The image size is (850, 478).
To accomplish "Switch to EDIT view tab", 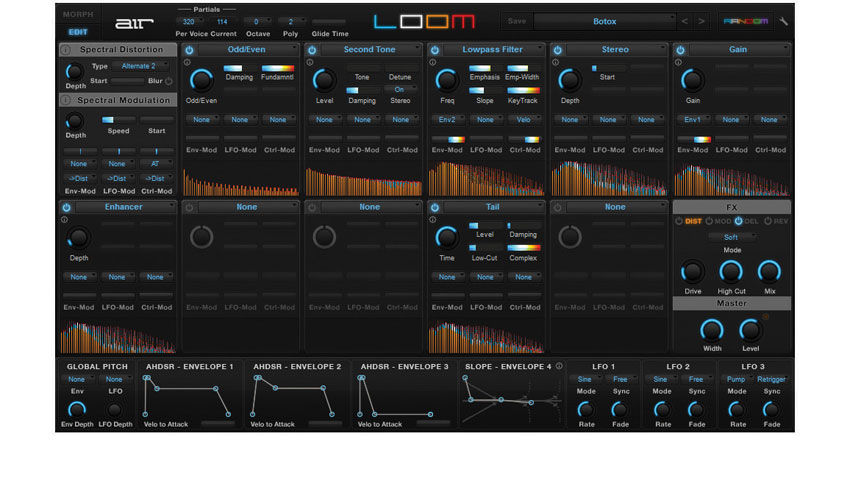I will tap(78, 32).
